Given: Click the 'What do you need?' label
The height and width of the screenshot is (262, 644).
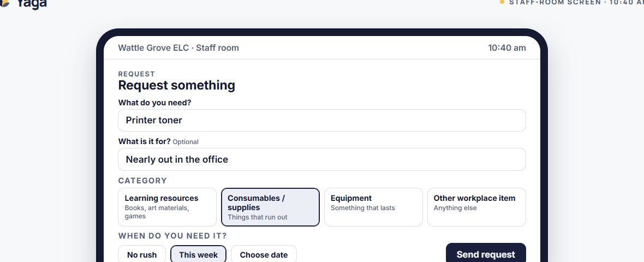Looking at the screenshot, I should (155, 103).
